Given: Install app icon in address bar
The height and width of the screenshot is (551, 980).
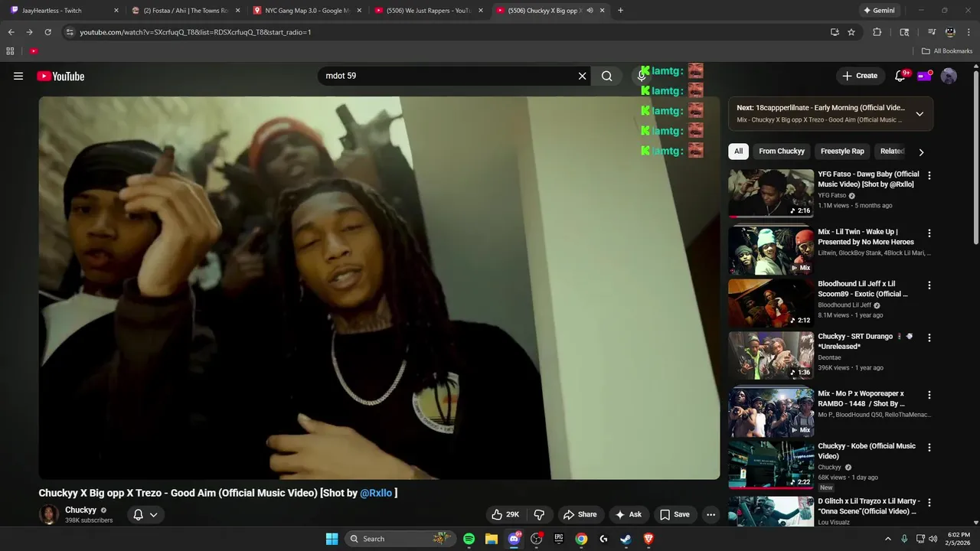Looking at the screenshot, I should pyautogui.click(x=835, y=32).
